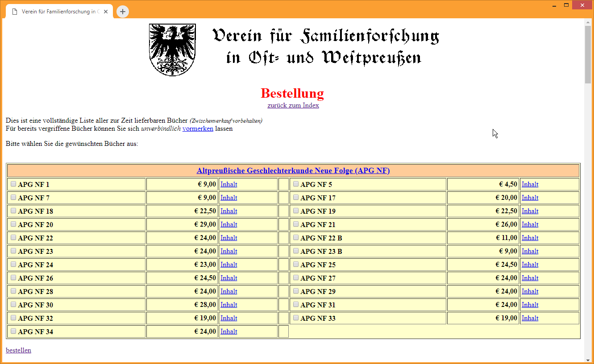The height and width of the screenshot is (364, 594).
Task: Click the page icon on the browser tab
Action: click(x=15, y=12)
